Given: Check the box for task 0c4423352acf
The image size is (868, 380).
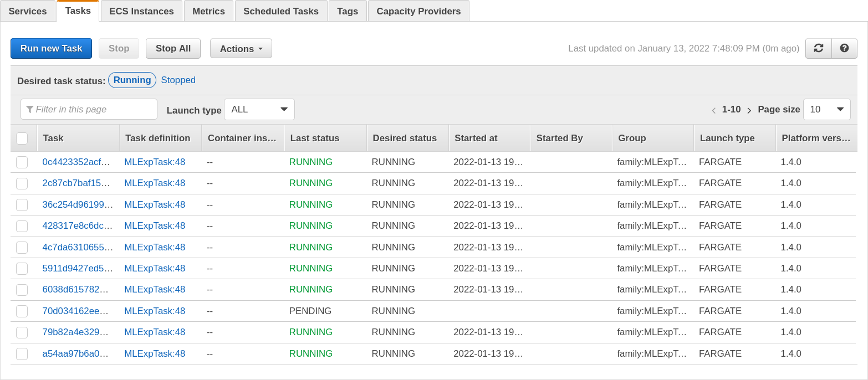Looking at the screenshot, I should point(22,162).
